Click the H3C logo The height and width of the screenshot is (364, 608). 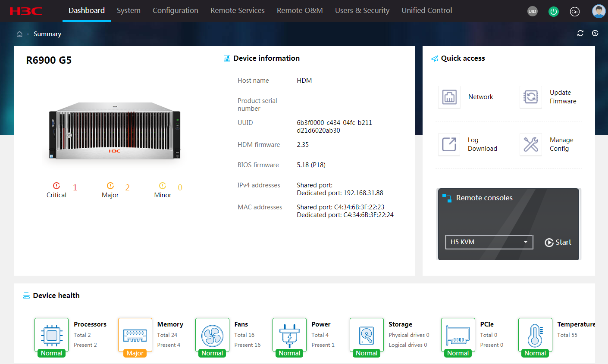26,11
